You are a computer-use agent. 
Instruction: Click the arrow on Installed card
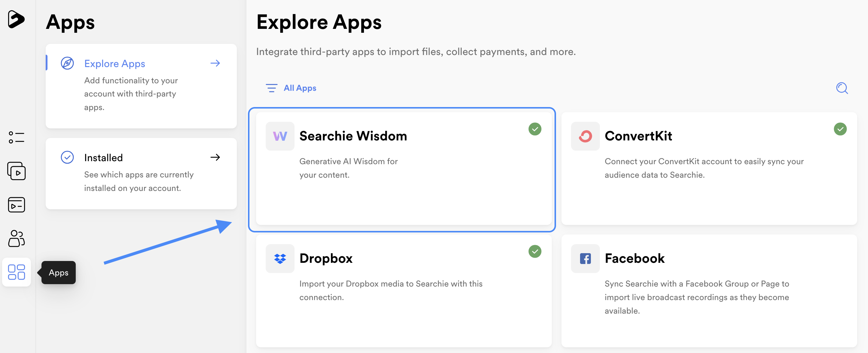[215, 158]
